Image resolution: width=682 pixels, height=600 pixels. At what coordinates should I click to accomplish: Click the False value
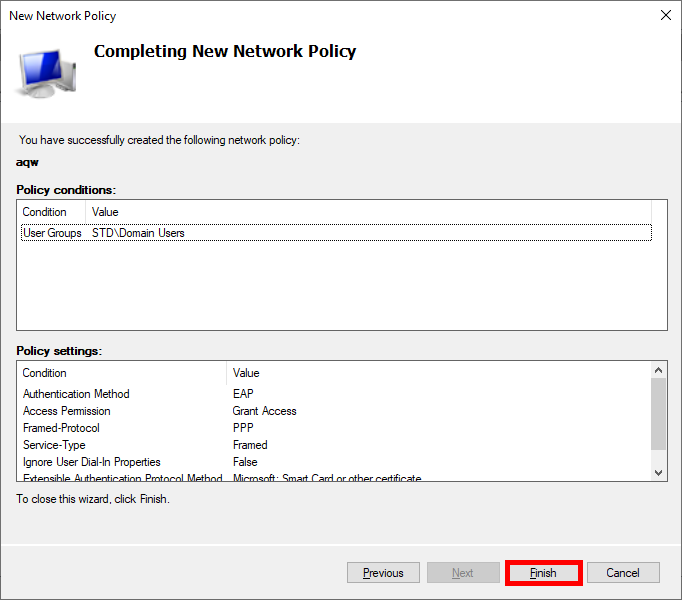point(245,462)
